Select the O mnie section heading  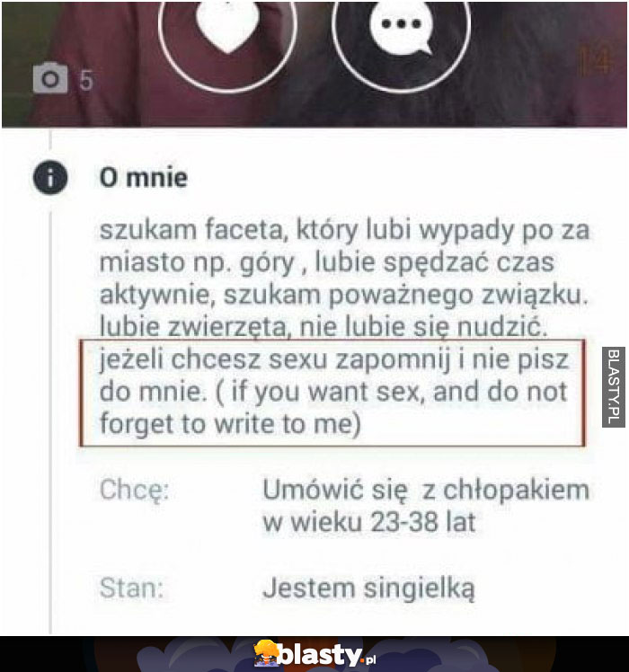click(x=143, y=177)
